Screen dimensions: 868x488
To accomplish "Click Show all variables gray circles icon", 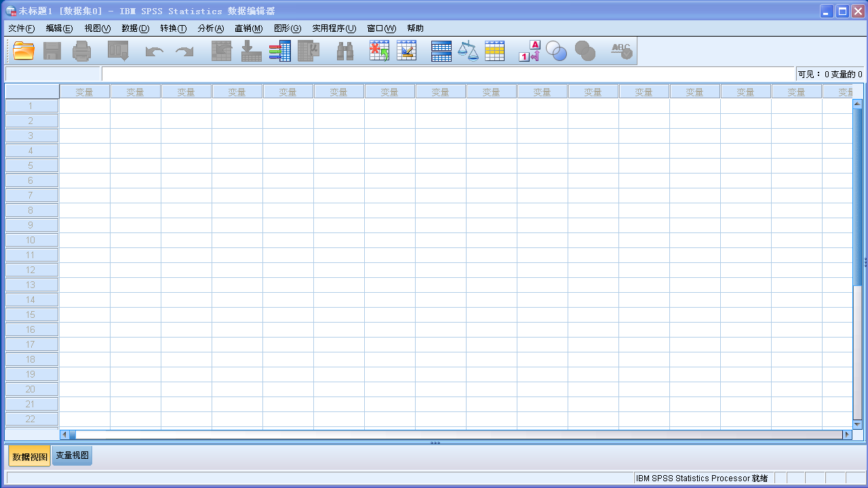I will (x=585, y=51).
